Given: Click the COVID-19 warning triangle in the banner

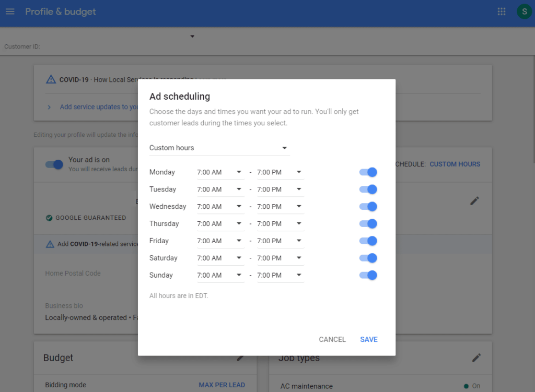Looking at the screenshot, I should click(51, 79).
